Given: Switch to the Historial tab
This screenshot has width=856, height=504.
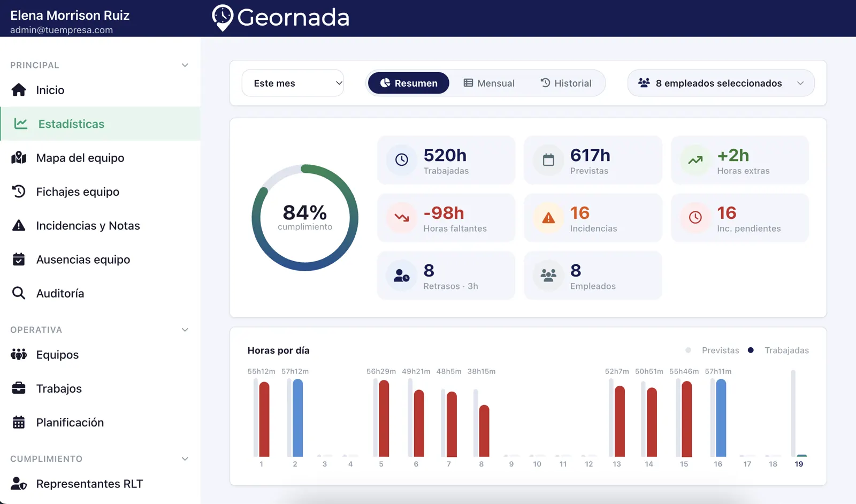Looking at the screenshot, I should [566, 83].
